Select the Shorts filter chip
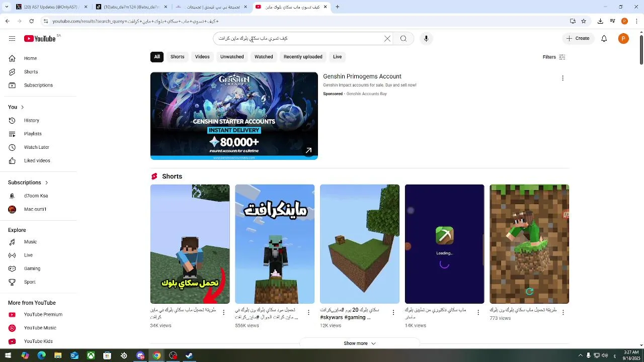The height and width of the screenshot is (362, 644). pos(177,57)
